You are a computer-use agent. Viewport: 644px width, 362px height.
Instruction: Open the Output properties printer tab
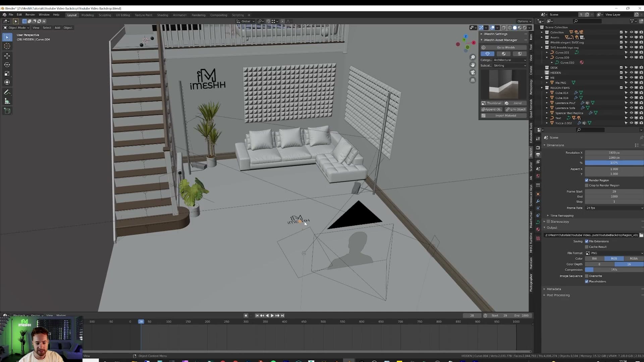pyautogui.click(x=538, y=155)
